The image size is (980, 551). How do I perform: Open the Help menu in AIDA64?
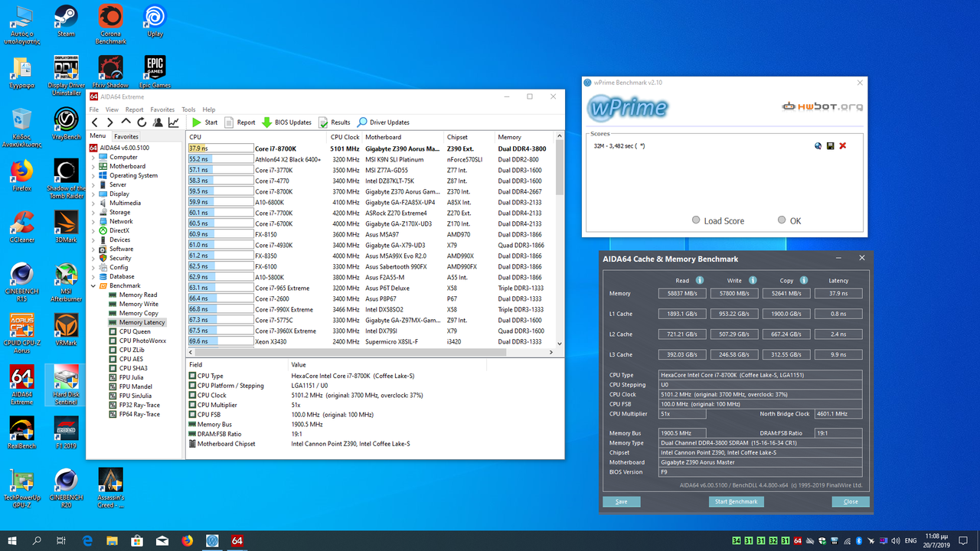(209, 109)
